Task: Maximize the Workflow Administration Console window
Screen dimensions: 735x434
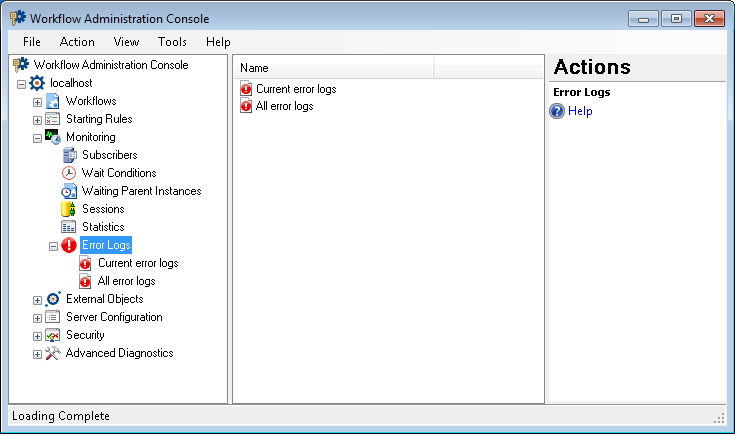Action: pyautogui.click(x=676, y=19)
